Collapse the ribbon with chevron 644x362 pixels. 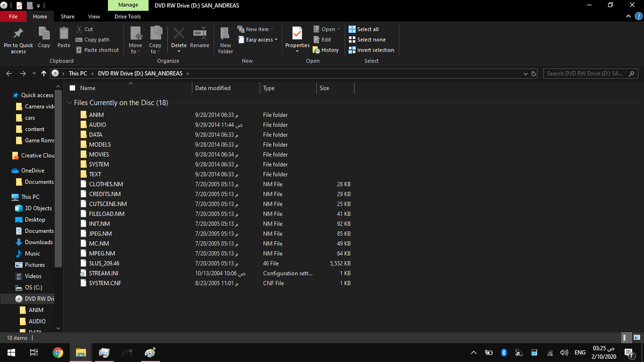628,17
